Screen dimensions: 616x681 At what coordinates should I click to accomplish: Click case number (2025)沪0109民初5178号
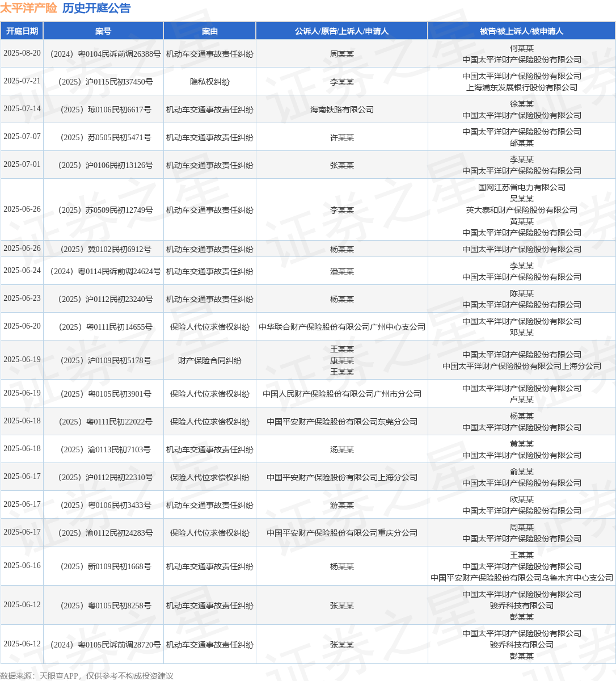103,360
